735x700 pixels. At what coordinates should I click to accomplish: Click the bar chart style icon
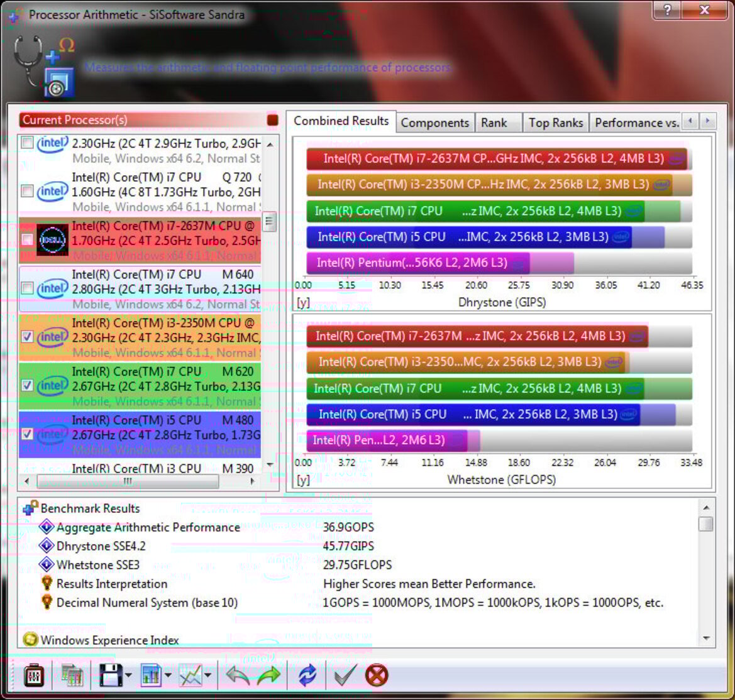coord(151,675)
